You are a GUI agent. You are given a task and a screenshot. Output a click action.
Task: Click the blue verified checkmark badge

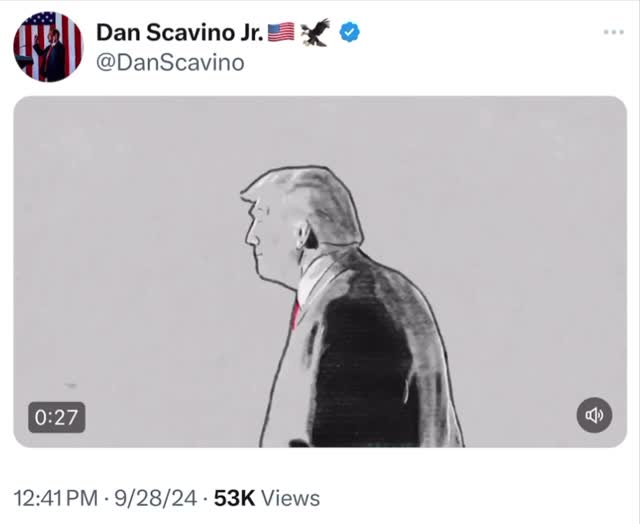point(349,32)
